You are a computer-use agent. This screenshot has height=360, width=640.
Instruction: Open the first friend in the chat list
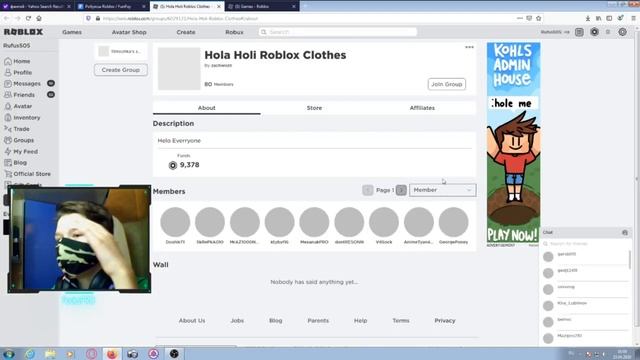tap(585, 256)
